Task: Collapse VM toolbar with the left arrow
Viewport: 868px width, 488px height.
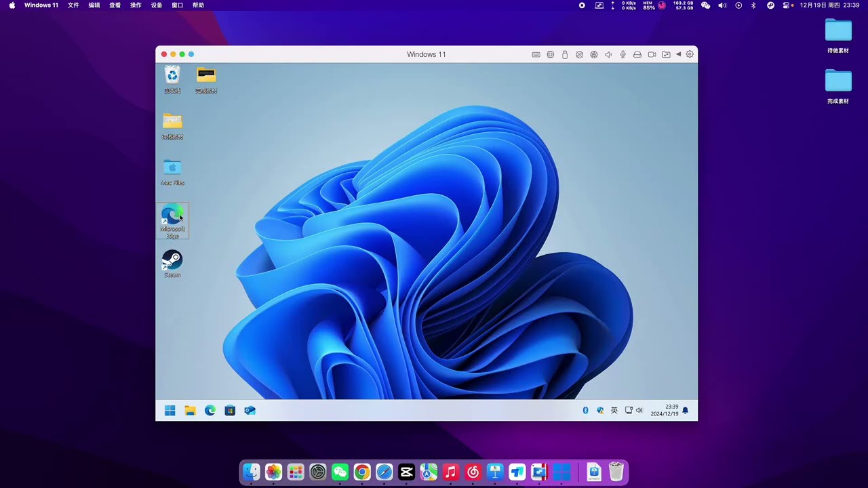Action: tap(678, 54)
